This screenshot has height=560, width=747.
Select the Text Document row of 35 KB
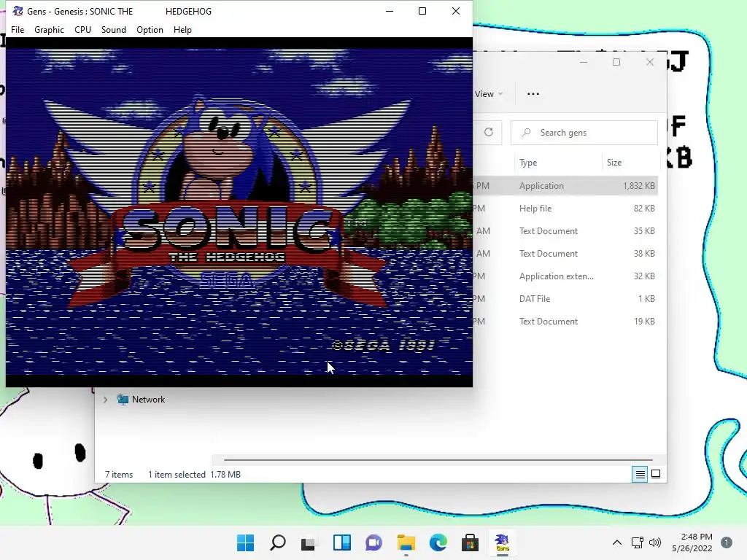click(565, 231)
